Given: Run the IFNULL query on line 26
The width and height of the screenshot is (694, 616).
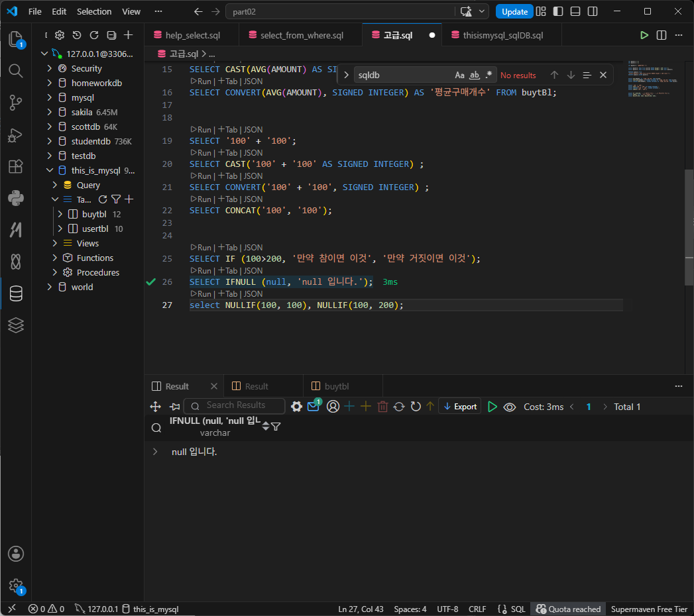Looking at the screenshot, I should (202, 271).
